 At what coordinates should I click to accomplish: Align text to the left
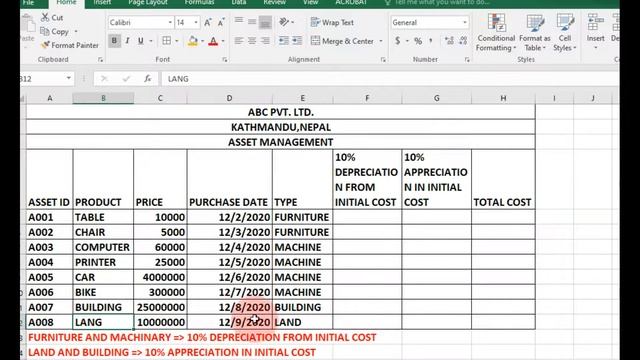239,40
